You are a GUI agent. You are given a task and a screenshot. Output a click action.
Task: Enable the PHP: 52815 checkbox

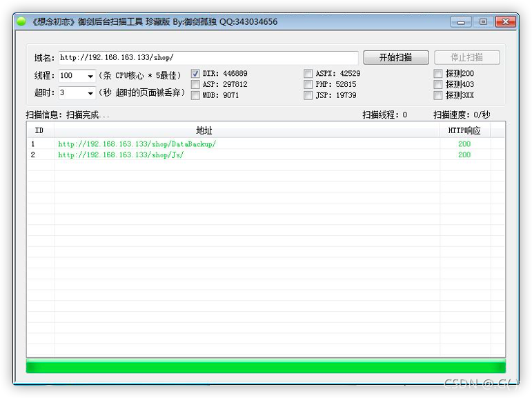(308, 84)
